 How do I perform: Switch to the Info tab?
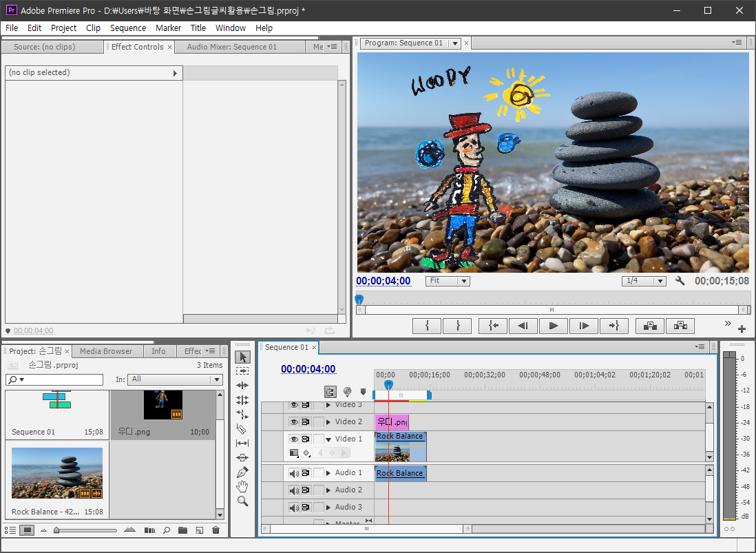pos(158,351)
